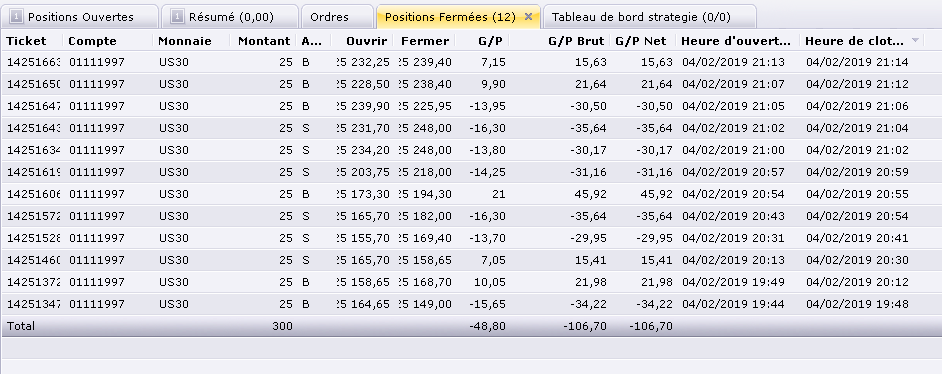
Task: Open the Positions Ouvertes tab
Action: [x=81, y=17]
